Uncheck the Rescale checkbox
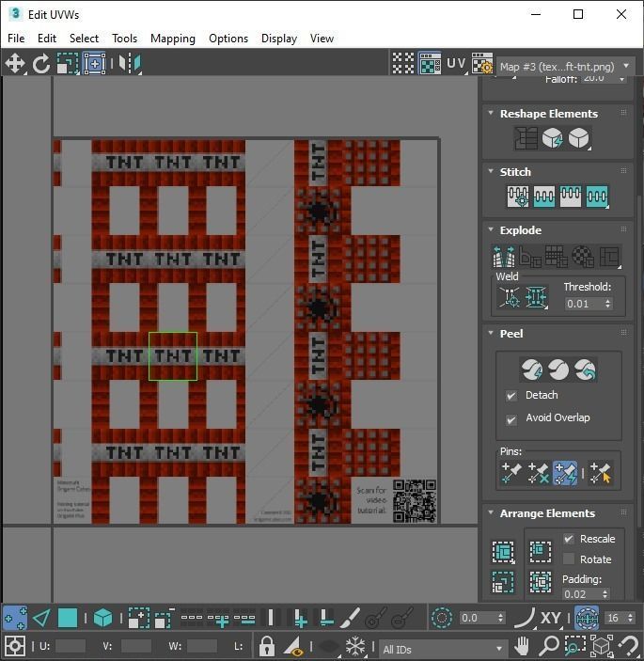This screenshot has height=661, width=644. (569, 539)
